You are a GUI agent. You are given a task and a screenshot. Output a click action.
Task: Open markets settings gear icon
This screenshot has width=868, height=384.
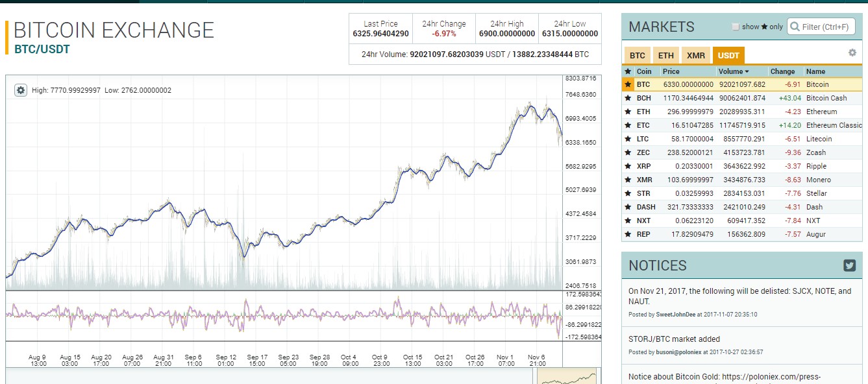(852, 53)
